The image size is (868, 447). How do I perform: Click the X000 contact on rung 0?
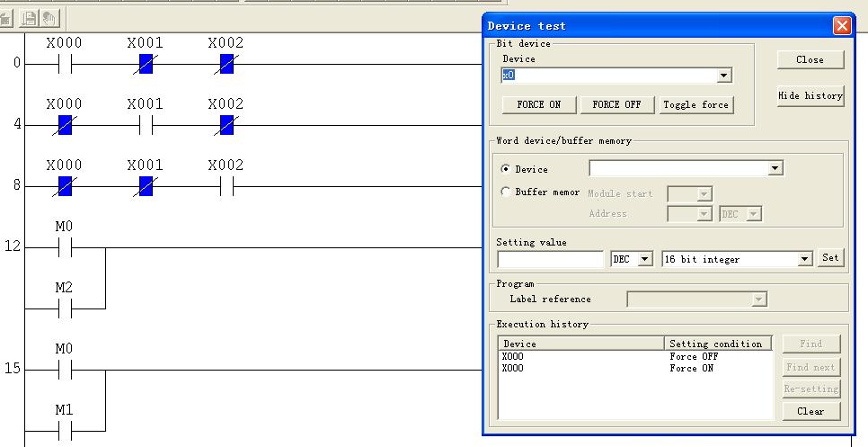point(64,64)
